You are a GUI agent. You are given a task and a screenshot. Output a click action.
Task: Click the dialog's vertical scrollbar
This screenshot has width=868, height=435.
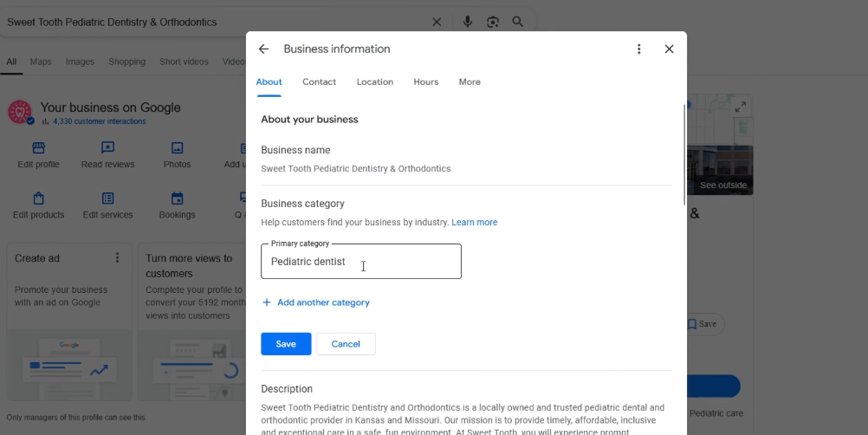pyautogui.click(x=684, y=155)
